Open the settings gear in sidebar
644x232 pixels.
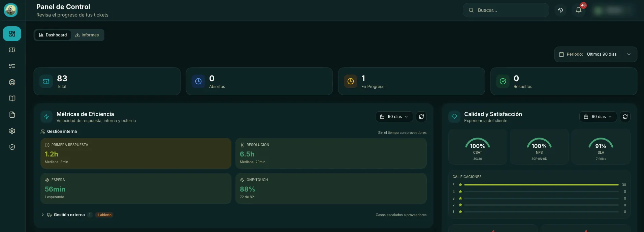click(x=12, y=131)
